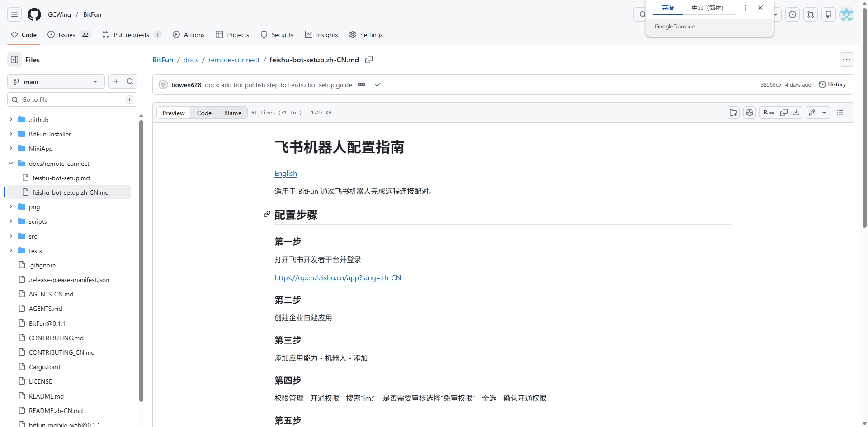The height and width of the screenshot is (427, 868).
Task: Expand the src folder
Action: tap(11, 236)
